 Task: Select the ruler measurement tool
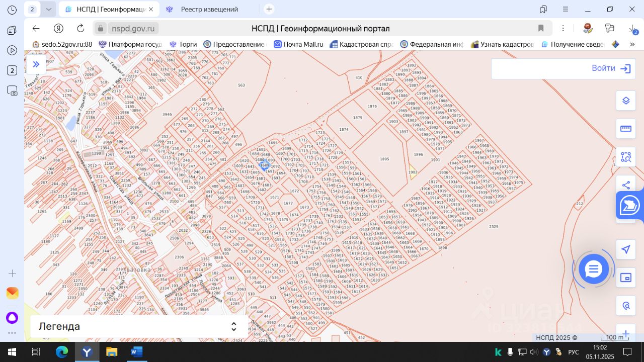pyautogui.click(x=626, y=129)
